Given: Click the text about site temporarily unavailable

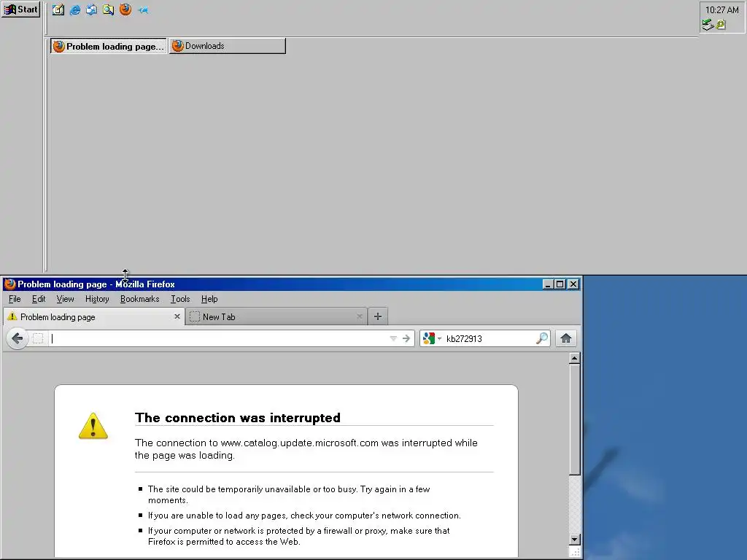Looking at the screenshot, I should click(289, 495).
